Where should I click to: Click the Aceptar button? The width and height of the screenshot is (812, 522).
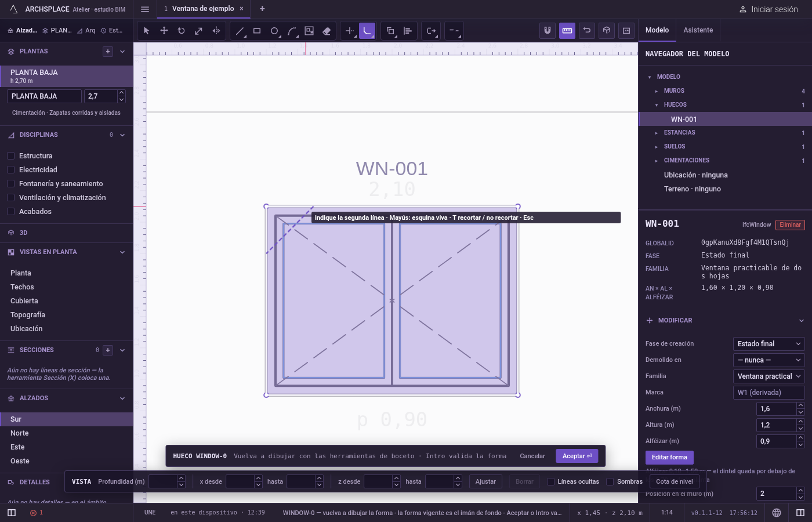[577, 456]
